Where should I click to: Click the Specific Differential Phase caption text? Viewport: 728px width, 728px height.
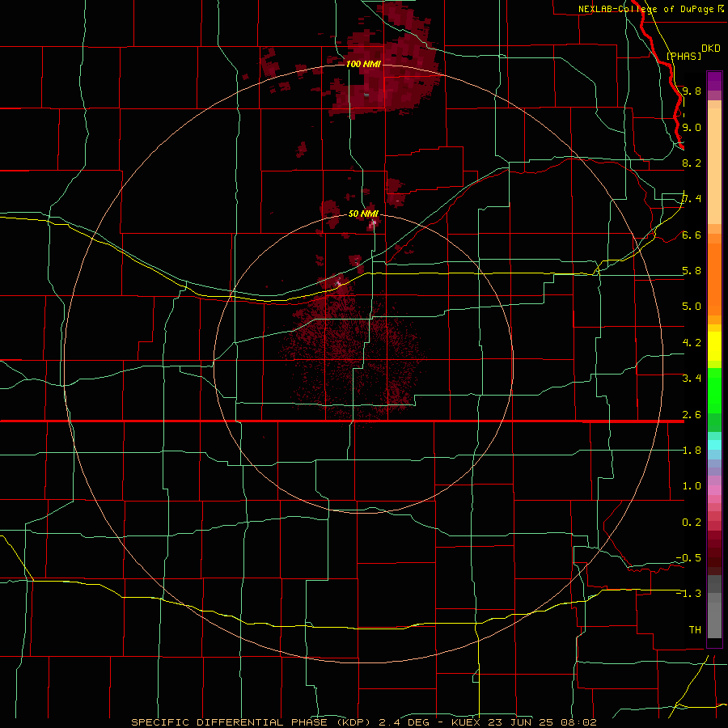tap(364, 722)
